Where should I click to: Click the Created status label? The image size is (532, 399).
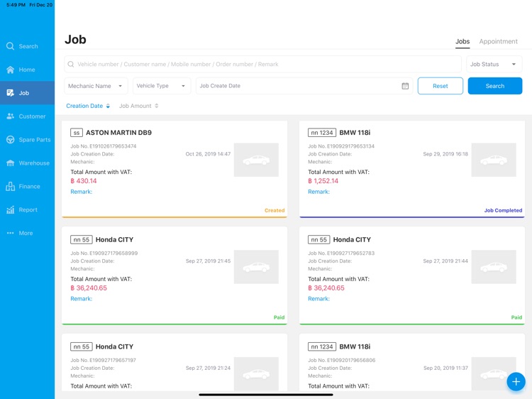[275, 210]
